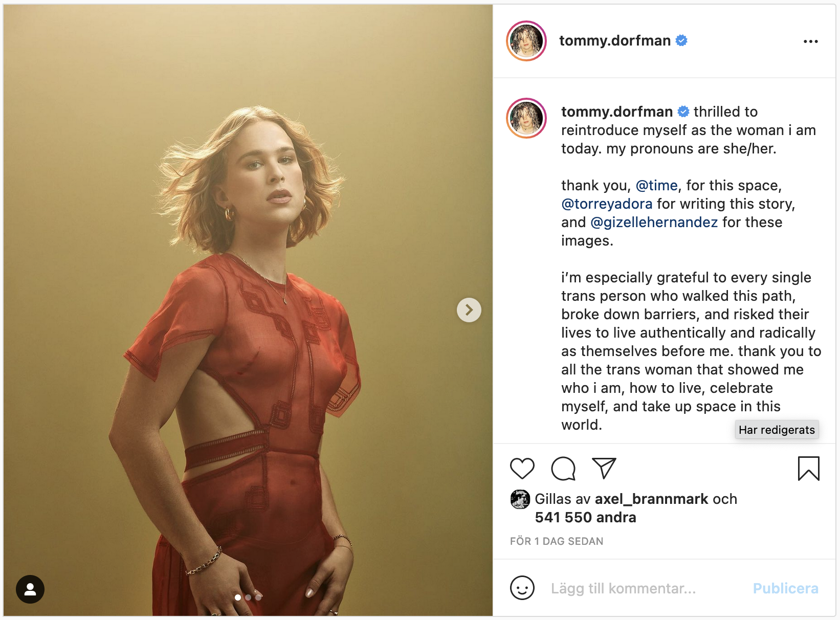The width and height of the screenshot is (840, 620).
Task: Like the post with the heart icon
Action: 522,468
